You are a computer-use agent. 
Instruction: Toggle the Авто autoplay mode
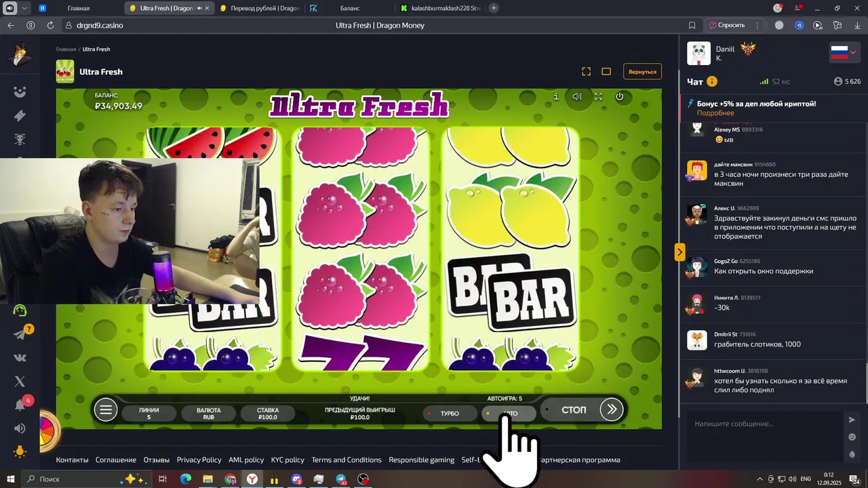coord(510,413)
